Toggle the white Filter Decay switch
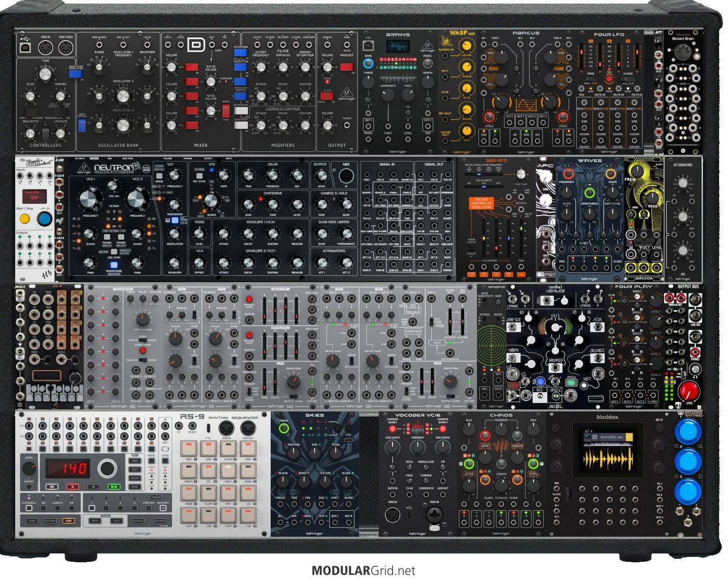The height and width of the screenshot is (581, 728). [x=241, y=112]
